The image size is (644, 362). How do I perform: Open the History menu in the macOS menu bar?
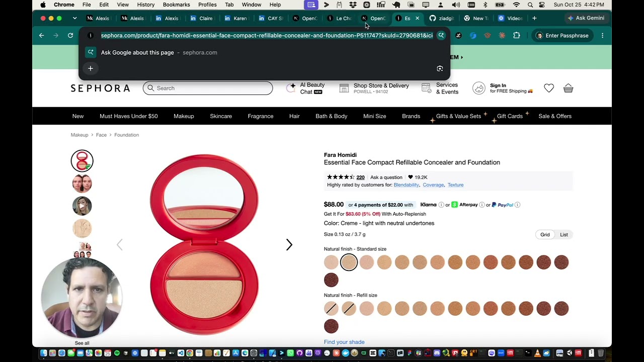click(146, 5)
